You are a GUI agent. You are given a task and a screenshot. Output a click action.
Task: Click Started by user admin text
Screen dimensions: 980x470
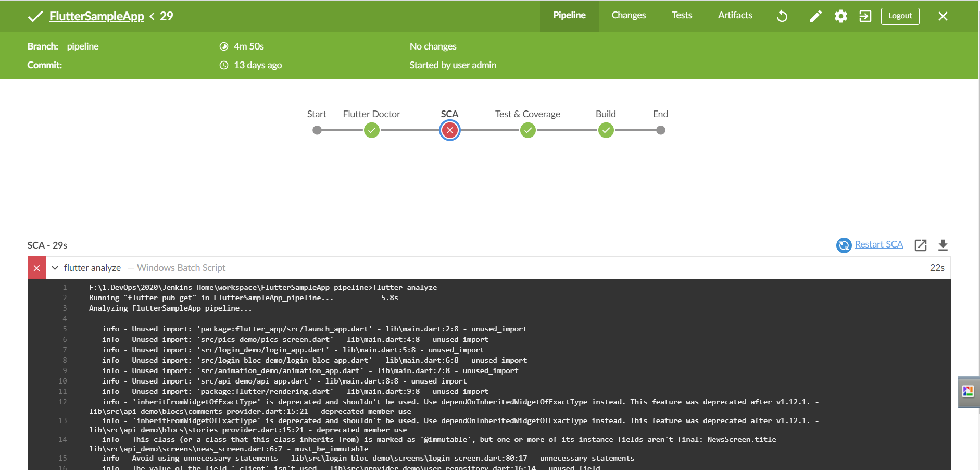(x=453, y=65)
